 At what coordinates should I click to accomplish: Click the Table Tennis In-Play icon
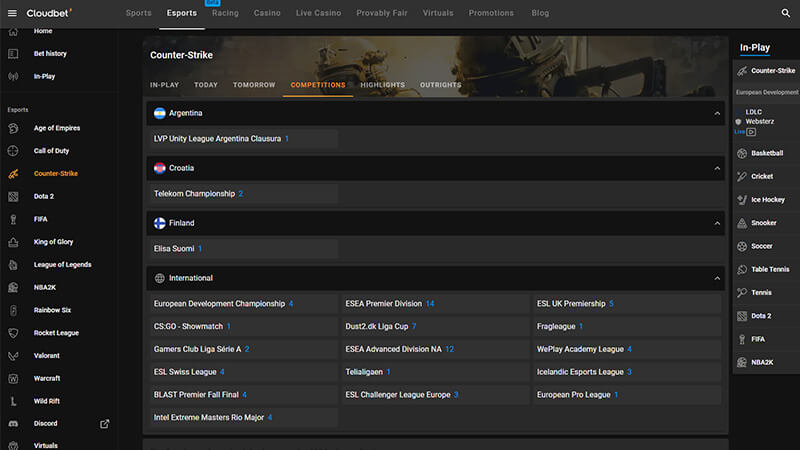click(x=742, y=269)
